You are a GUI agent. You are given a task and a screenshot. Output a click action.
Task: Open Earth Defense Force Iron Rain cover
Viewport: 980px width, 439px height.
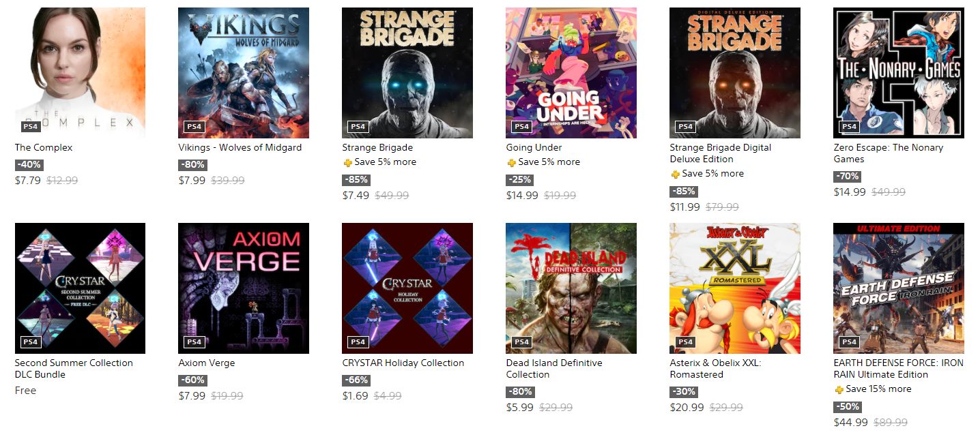pyautogui.click(x=899, y=288)
